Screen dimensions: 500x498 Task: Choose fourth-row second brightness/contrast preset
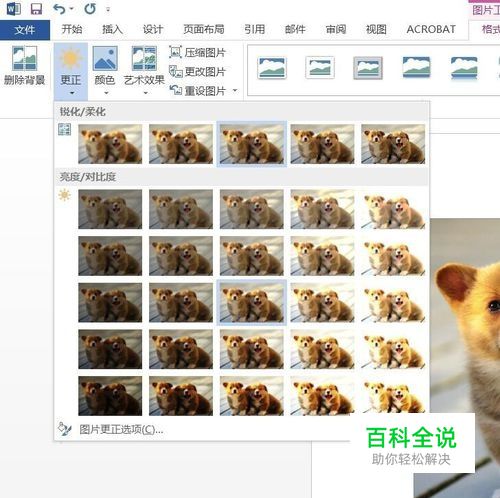pos(181,349)
